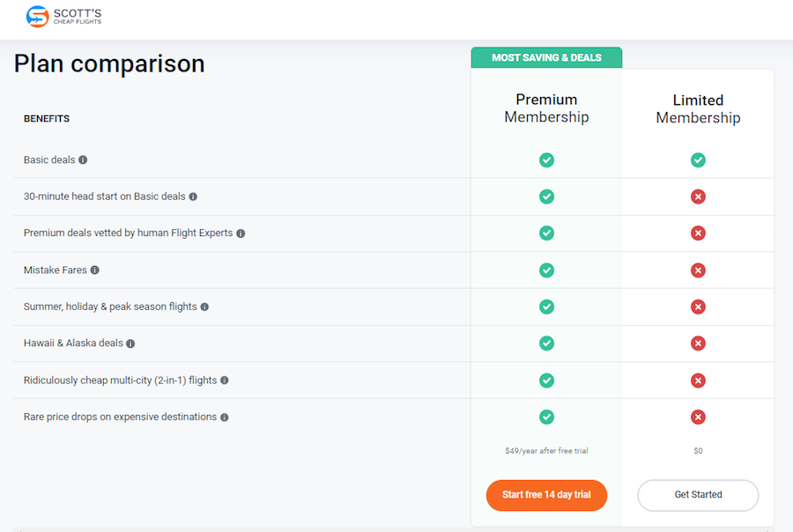
Task: Click red X for Limited Mistake Fares
Action: click(698, 270)
